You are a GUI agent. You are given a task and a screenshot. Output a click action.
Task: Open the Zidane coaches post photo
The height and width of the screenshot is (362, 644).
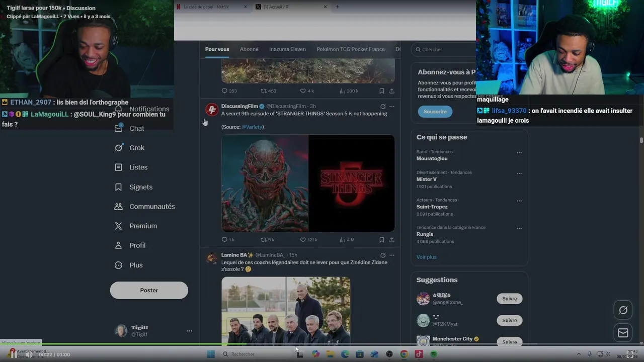pyautogui.click(x=286, y=311)
